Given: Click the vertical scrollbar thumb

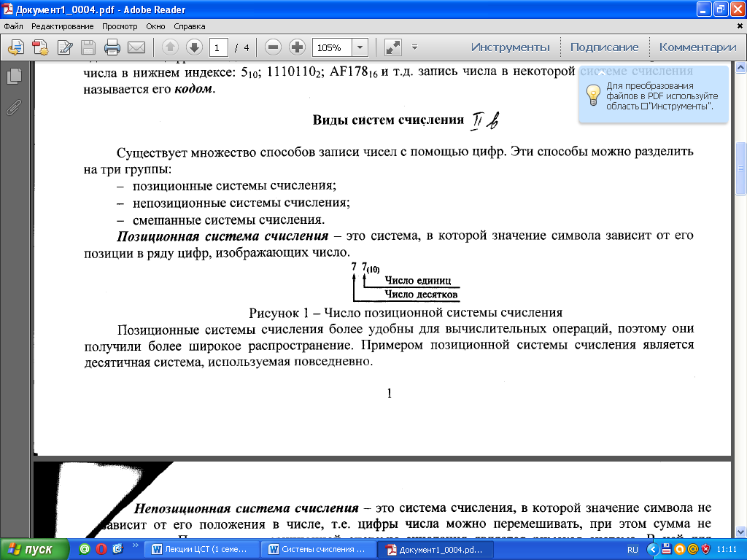Looking at the screenshot, I should pos(741,168).
